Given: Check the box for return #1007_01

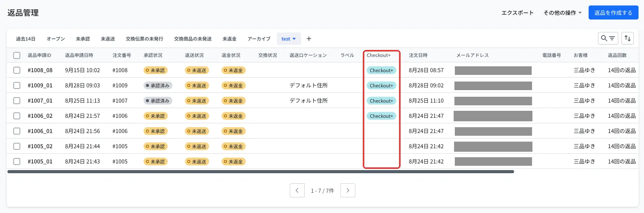Looking at the screenshot, I should 17,101.
